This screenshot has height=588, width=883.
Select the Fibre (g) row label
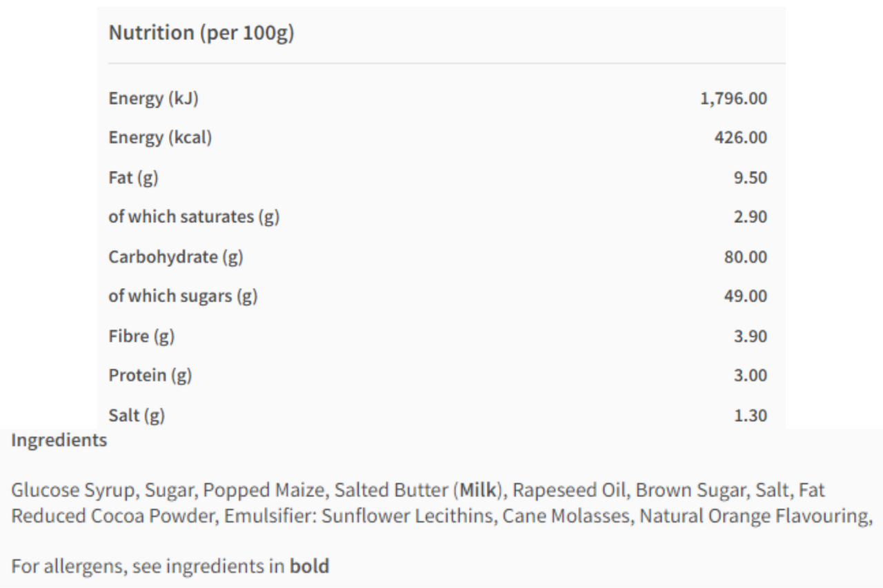[x=141, y=336]
